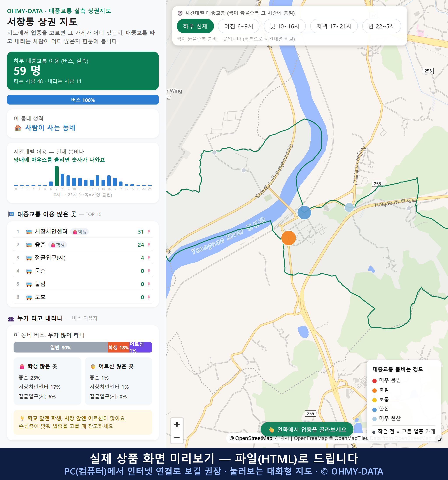Screen dimensions: 448x480
Task: Click the clock icon beside 시간대별 대중교통
Action: pyautogui.click(x=180, y=13)
